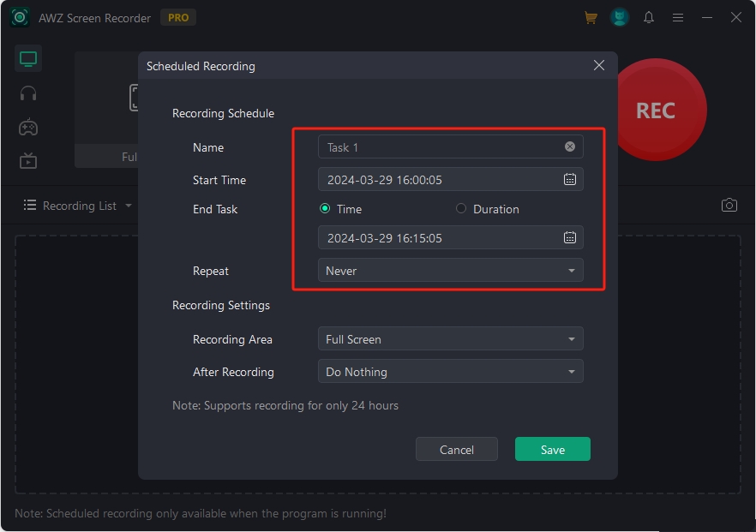The height and width of the screenshot is (532, 756).
Task: Close the AWZ Screen Recorder main window
Action: pyautogui.click(x=735, y=17)
